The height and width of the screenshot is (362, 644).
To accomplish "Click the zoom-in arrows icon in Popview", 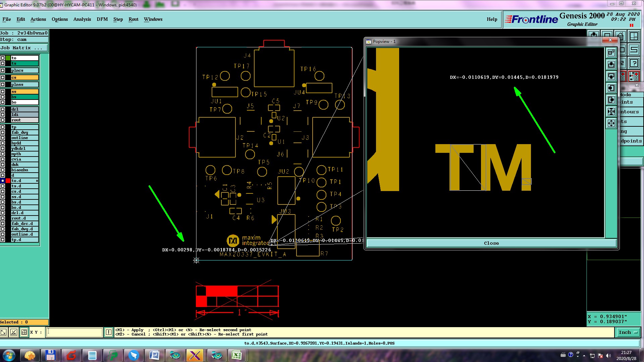I will pos(611,112).
